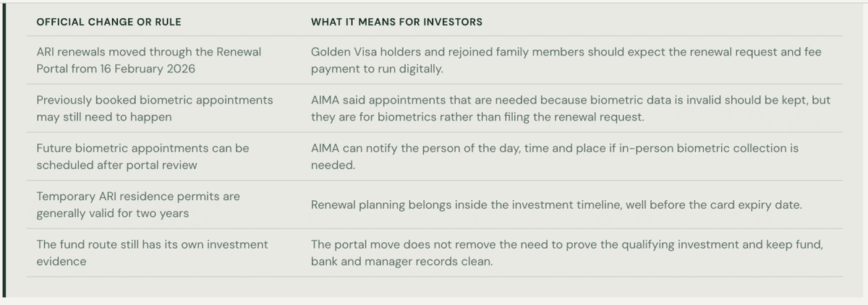This screenshot has height=305, width=868.
Task: Click the text 'bank and manager records clean.'
Action: (x=401, y=261)
